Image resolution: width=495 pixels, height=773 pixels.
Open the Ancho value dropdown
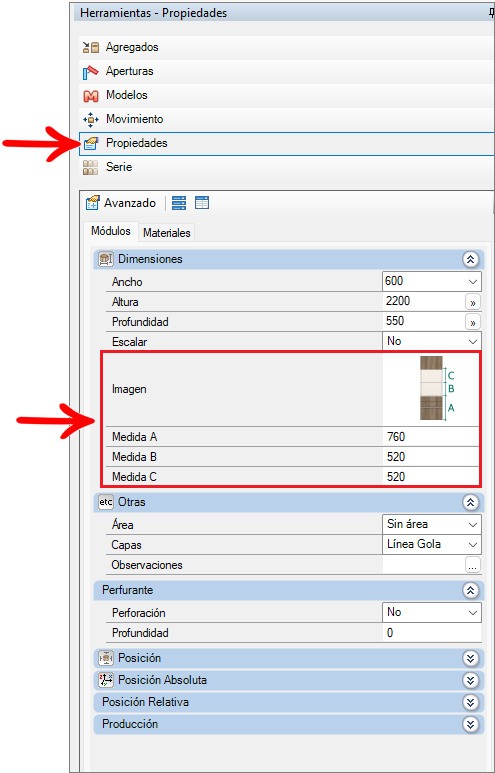[473, 282]
